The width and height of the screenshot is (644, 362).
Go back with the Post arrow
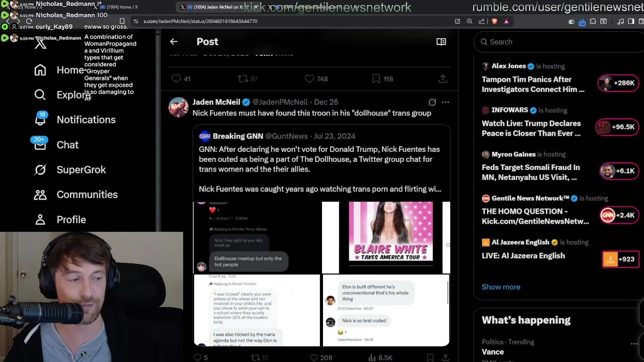click(x=174, y=42)
